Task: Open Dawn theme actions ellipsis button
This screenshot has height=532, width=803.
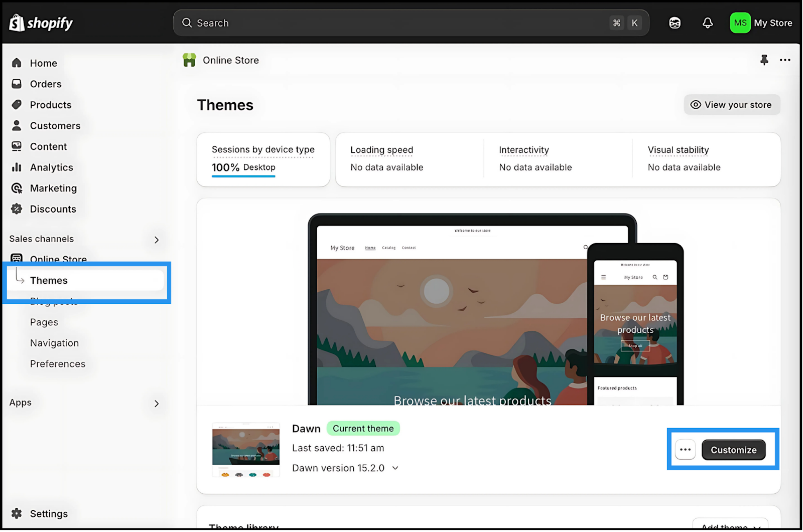Action: [x=685, y=450]
